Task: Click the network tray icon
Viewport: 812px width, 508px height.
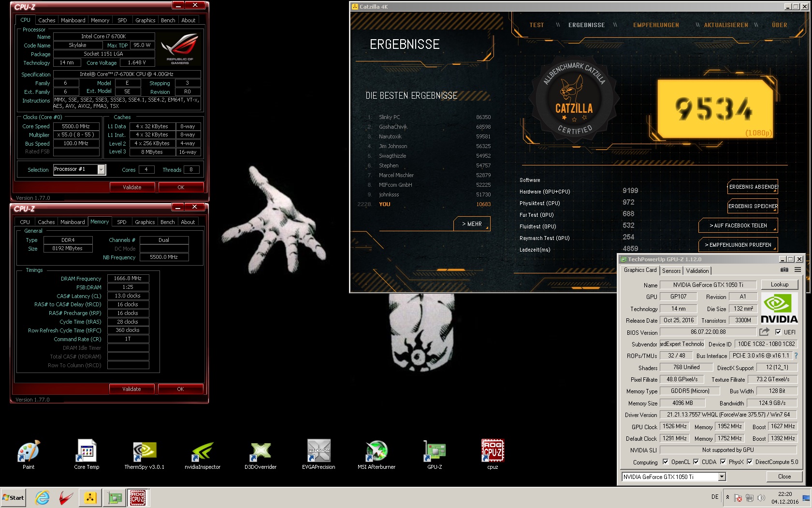Action: [x=750, y=498]
